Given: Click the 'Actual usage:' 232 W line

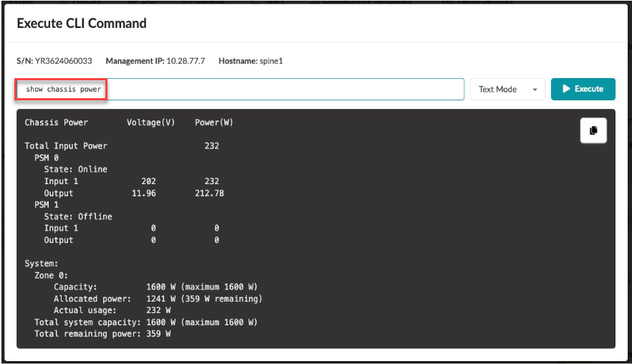Looking at the screenshot, I should (x=112, y=310).
